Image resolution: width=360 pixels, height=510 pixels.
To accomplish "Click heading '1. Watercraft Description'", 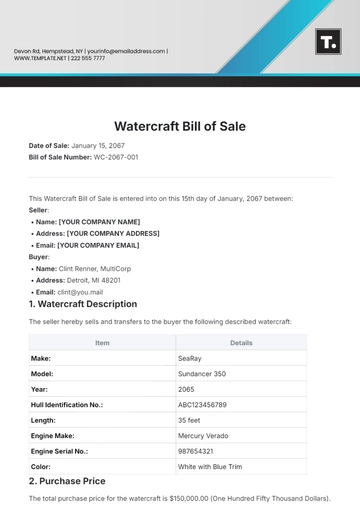I will tap(83, 304).
